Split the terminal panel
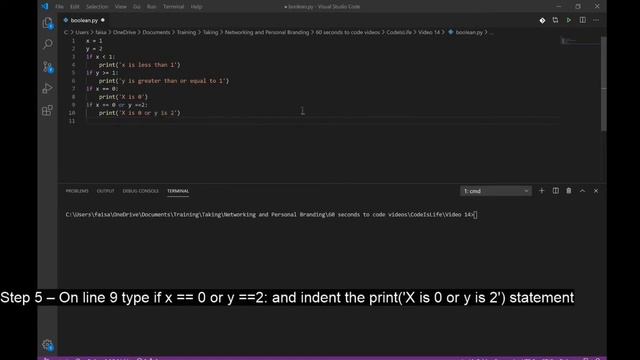This screenshot has width=640, height=360. (556, 191)
